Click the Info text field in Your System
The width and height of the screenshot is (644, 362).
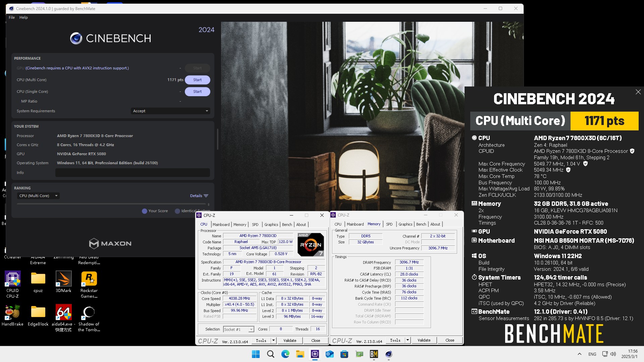(132, 173)
